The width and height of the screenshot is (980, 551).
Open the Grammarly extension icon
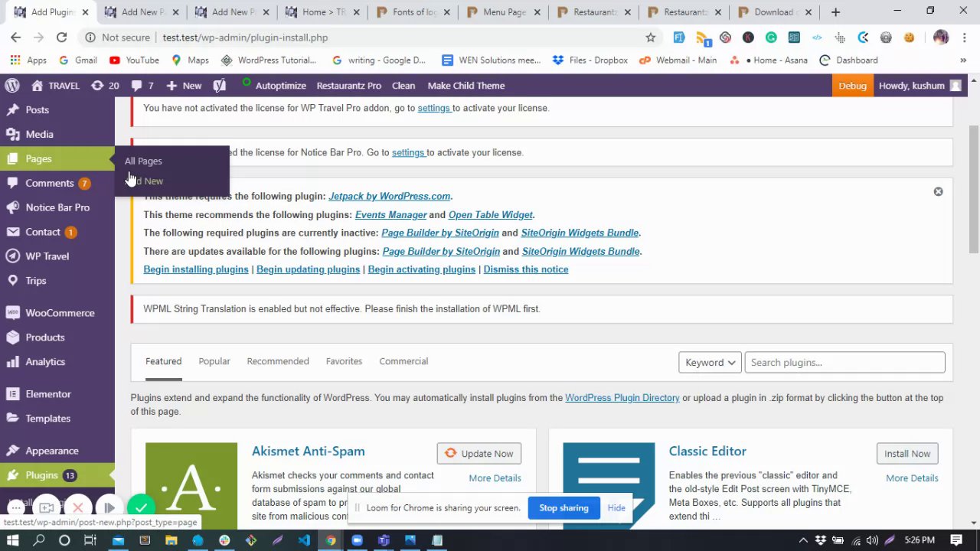click(771, 37)
